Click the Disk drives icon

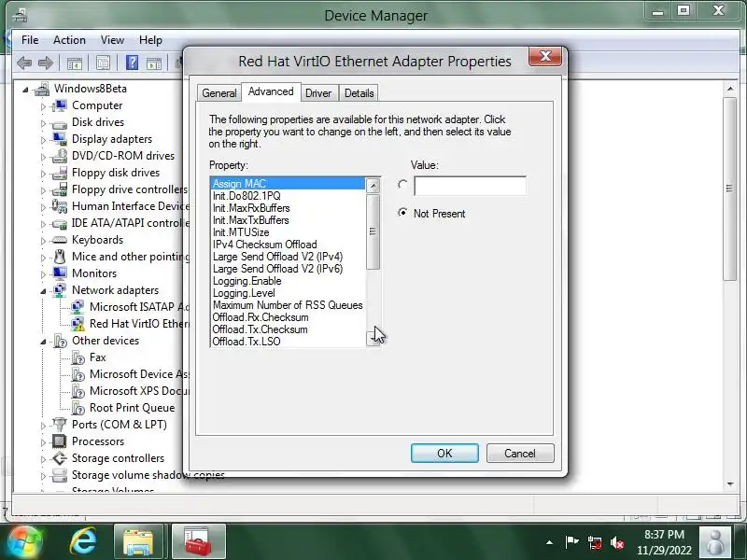(x=60, y=123)
